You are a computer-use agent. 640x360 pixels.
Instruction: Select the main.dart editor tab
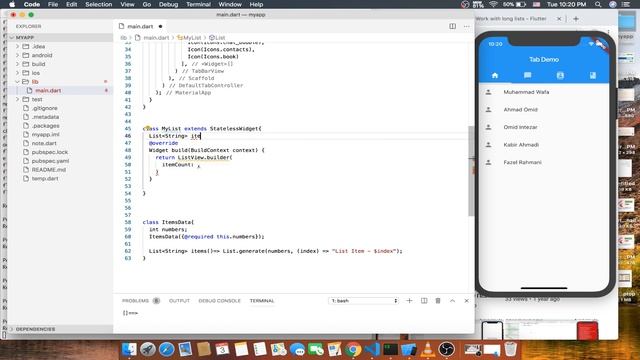(x=140, y=26)
